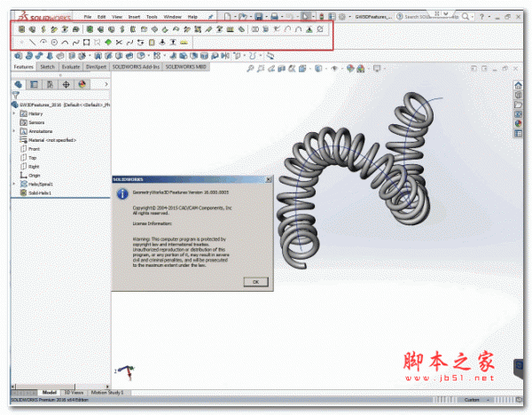Click the Print icon

[274, 16]
